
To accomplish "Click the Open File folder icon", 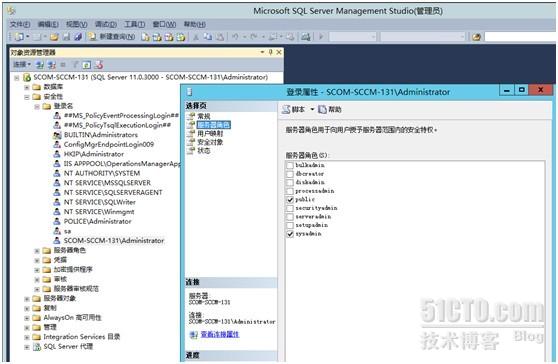I will pyautogui.click(x=54, y=37).
